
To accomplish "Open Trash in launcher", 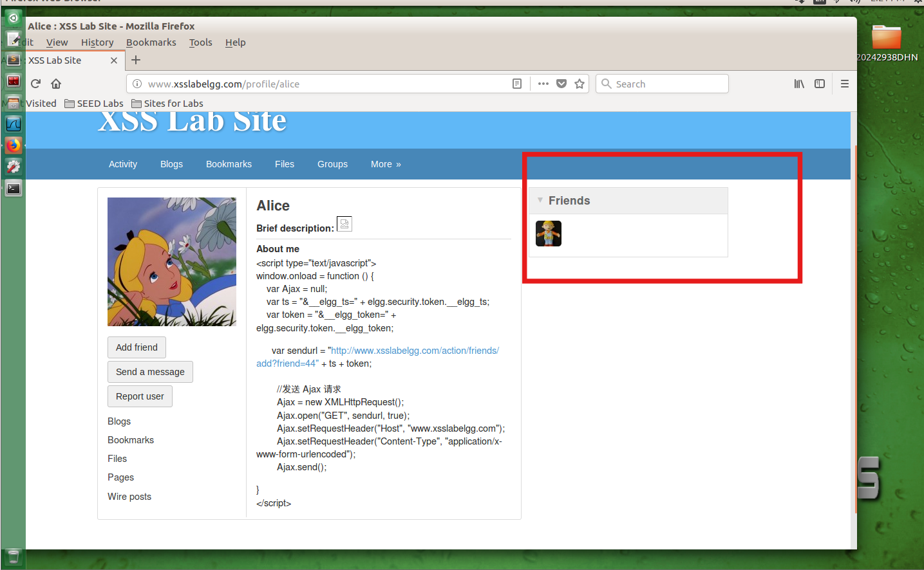I will click(x=14, y=556).
